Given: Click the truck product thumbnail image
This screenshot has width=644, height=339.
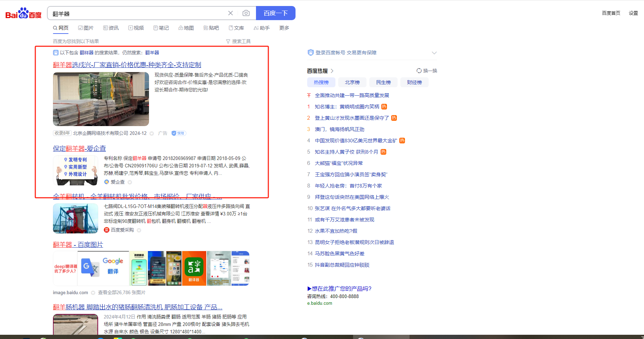Looking at the screenshot, I should click(x=101, y=99).
